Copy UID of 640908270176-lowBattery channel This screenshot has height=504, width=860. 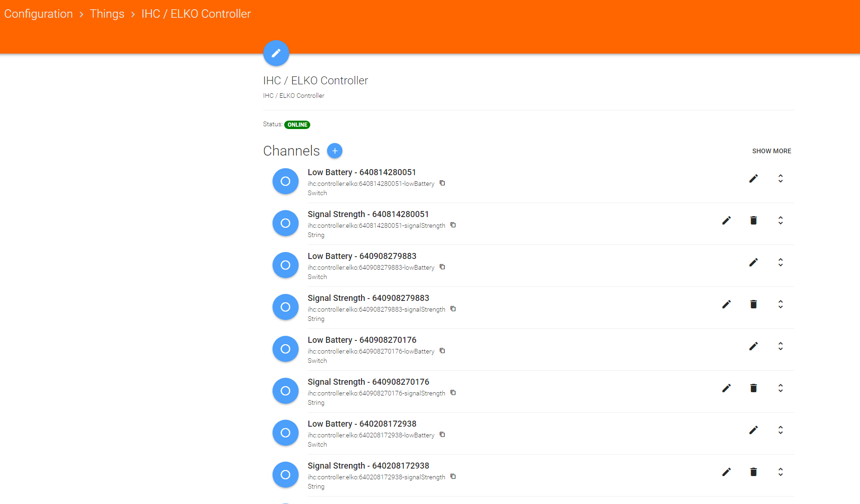click(443, 351)
